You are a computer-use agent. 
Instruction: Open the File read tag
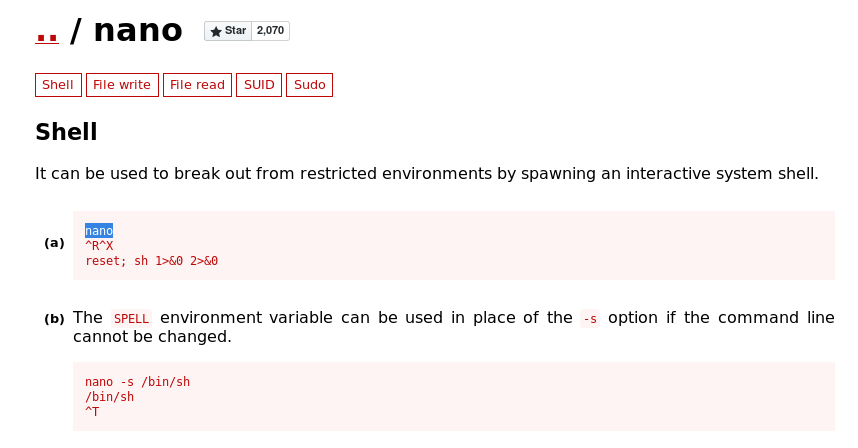tap(197, 85)
